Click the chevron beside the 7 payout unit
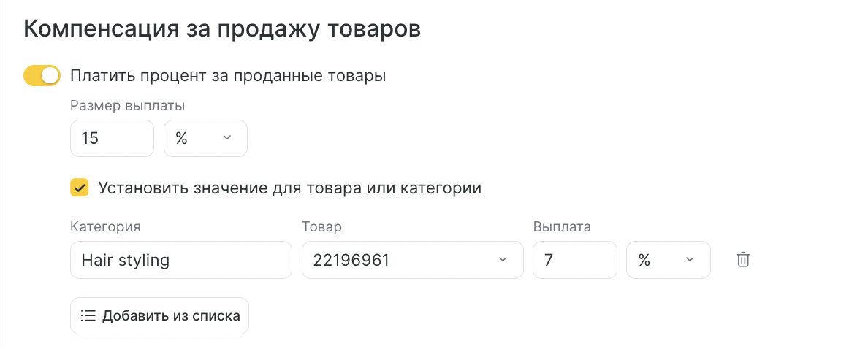The height and width of the screenshot is (349, 868). click(690, 260)
